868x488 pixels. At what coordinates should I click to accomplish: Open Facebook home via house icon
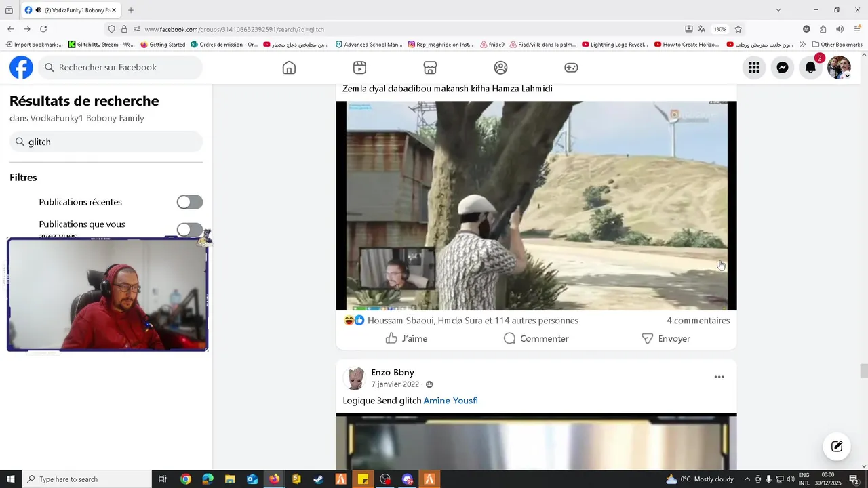289,68
